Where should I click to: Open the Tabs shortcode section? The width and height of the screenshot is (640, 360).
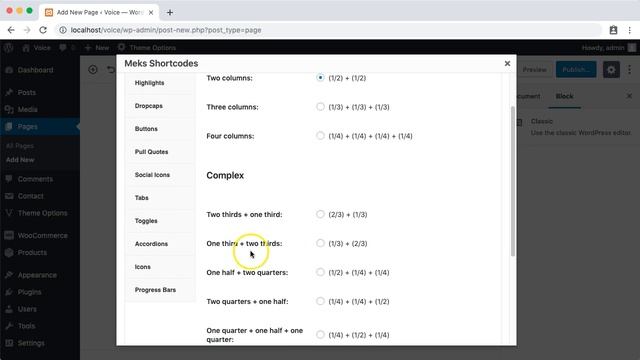[160, 198]
